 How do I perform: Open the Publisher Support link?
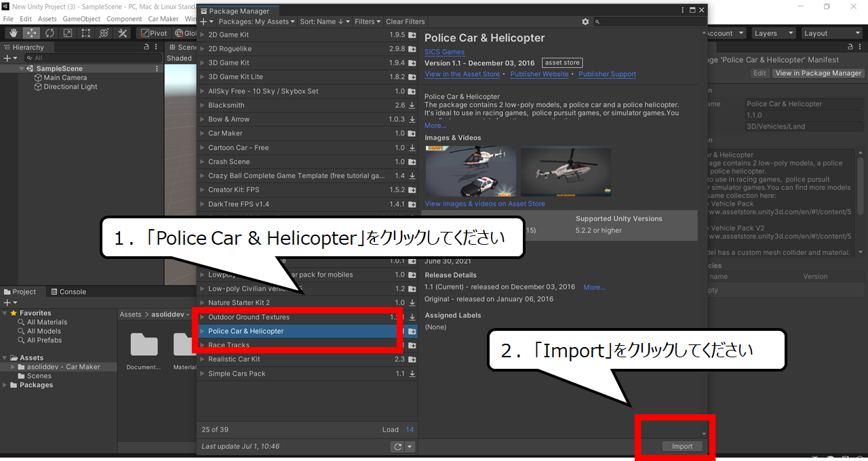coord(607,74)
